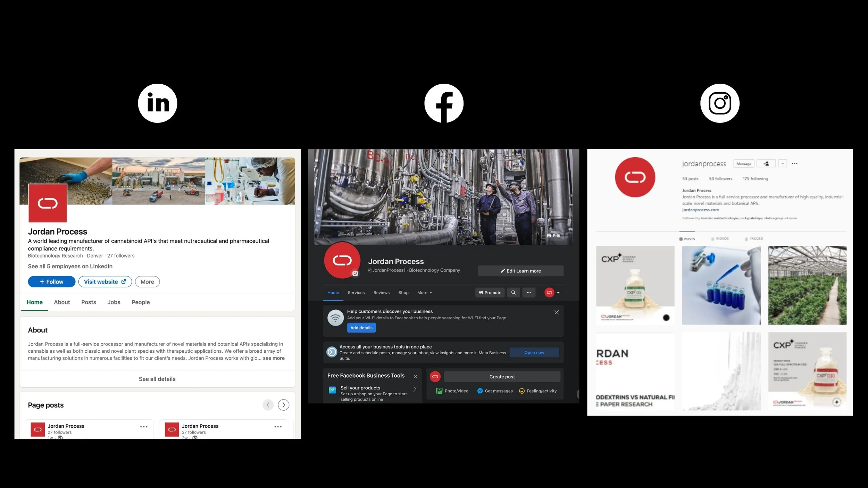Click Sell your products shop icon
Screen dimensions: 868x488
(x=332, y=390)
